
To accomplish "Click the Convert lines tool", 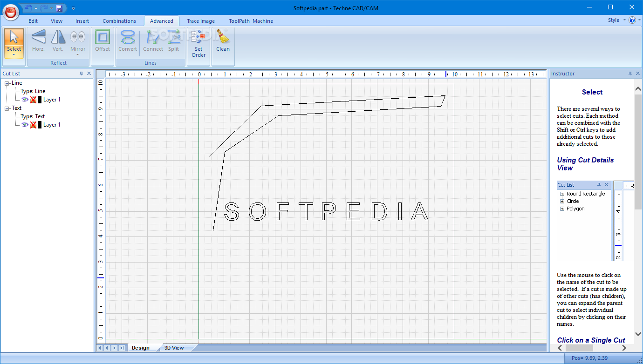I will tap(128, 40).
